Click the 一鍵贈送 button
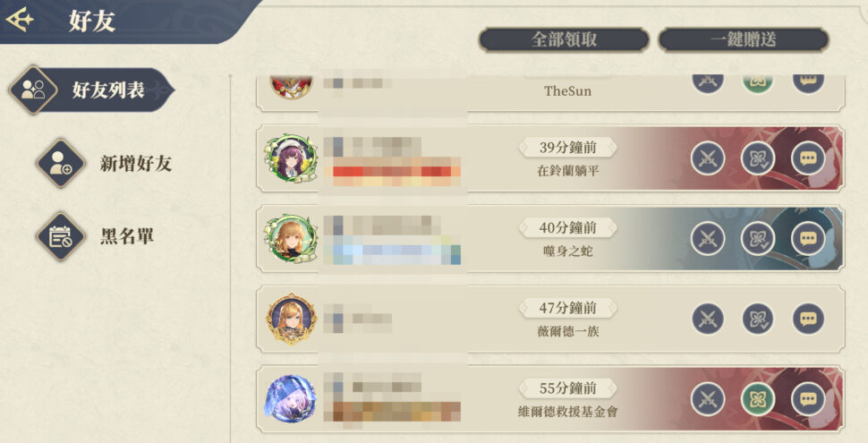This screenshot has height=443, width=868. (x=743, y=39)
